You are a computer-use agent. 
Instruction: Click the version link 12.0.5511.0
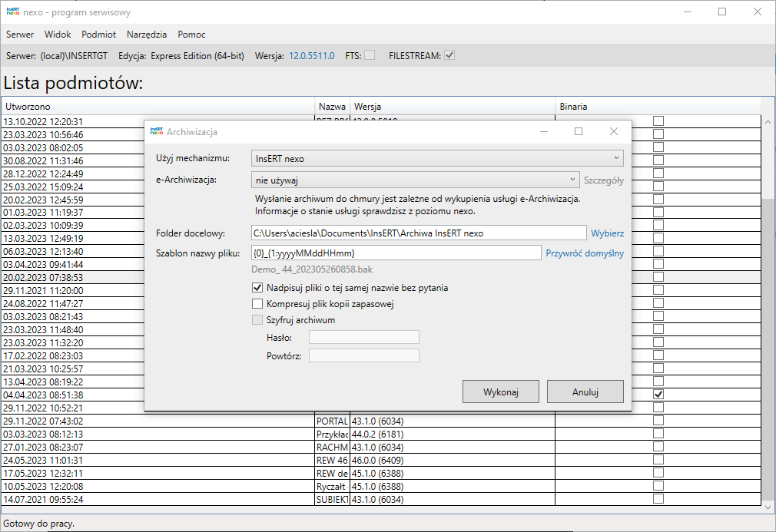click(x=312, y=56)
